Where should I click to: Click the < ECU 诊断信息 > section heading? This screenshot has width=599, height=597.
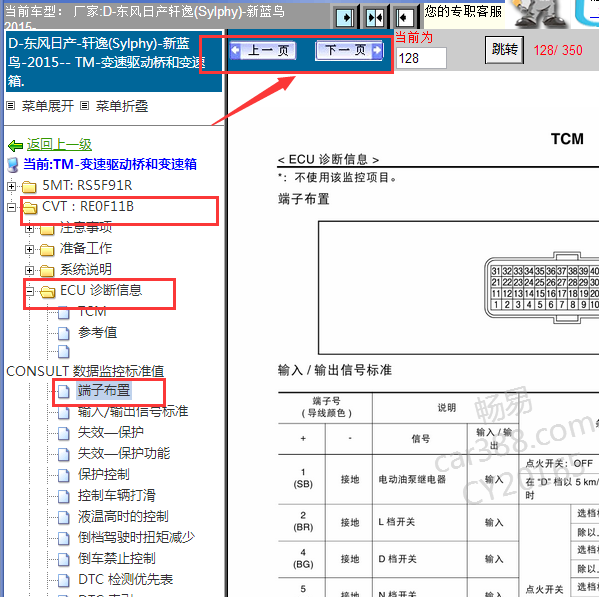coord(328,159)
